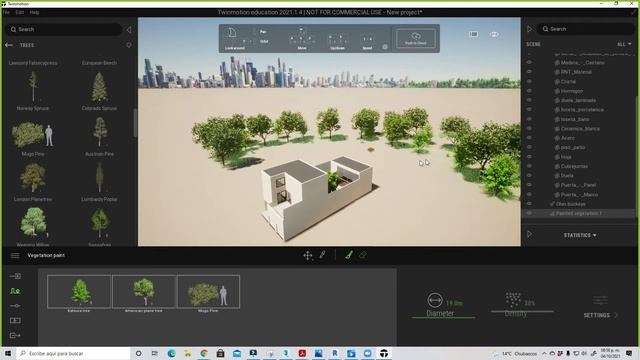
Task: Open the Media dock icon
Action: [x=15, y=320]
